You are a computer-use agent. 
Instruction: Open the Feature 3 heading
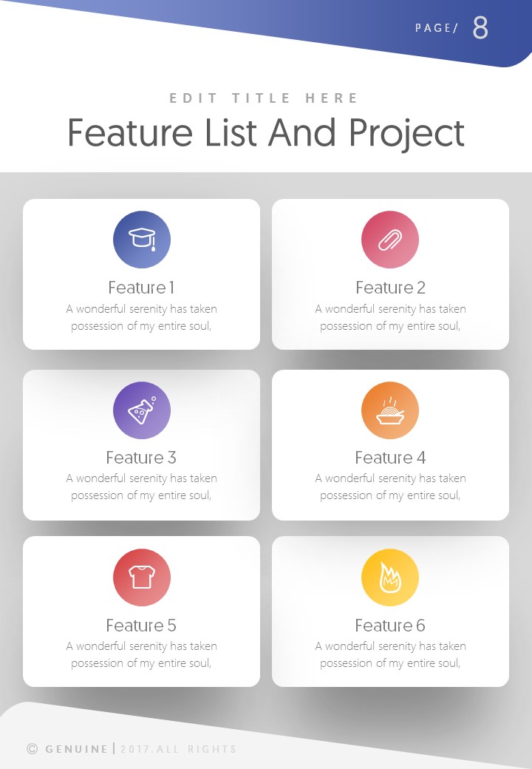142,458
